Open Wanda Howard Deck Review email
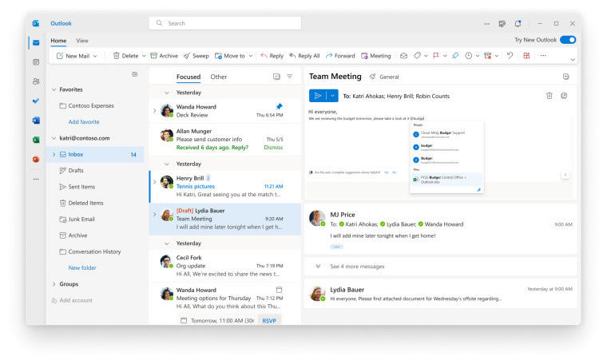Screen dimensions: 607x364 click(225, 111)
